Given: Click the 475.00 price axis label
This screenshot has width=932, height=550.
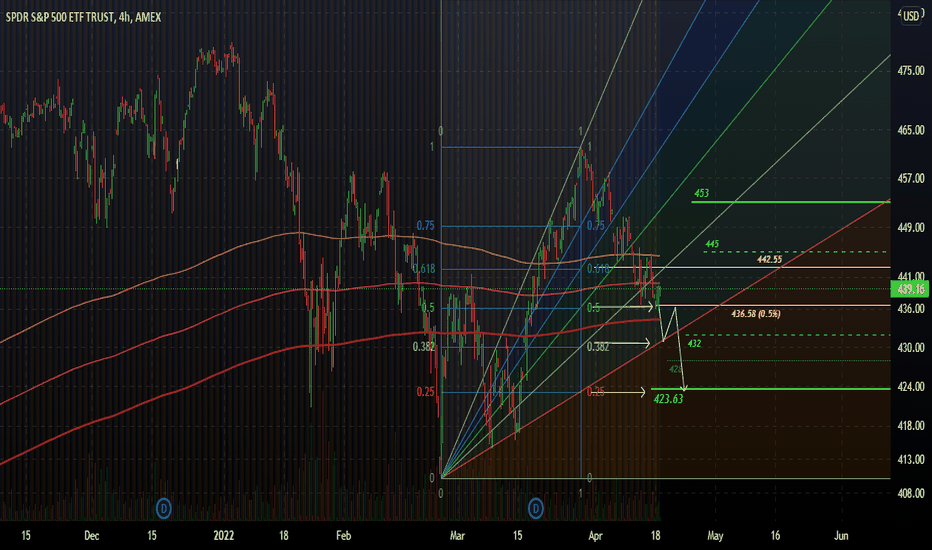Looking at the screenshot, I should click(911, 71).
